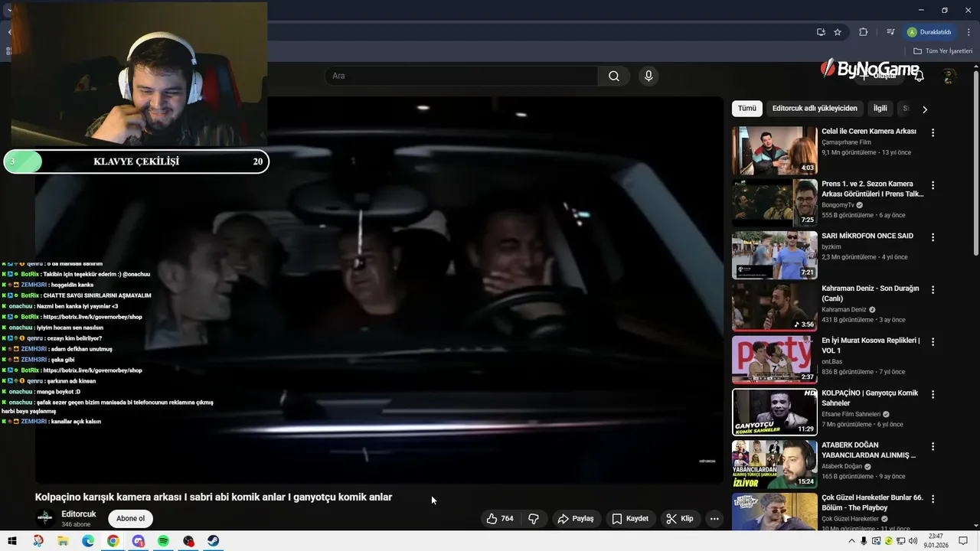Click the Duraklatıldı profile chip
Screen dimensions: 980x551
929,32
